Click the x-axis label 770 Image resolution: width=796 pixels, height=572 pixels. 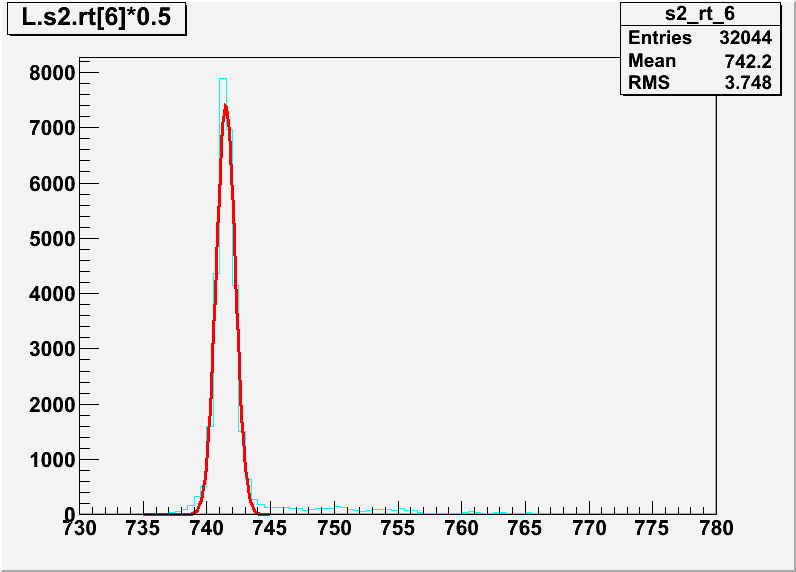click(589, 528)
